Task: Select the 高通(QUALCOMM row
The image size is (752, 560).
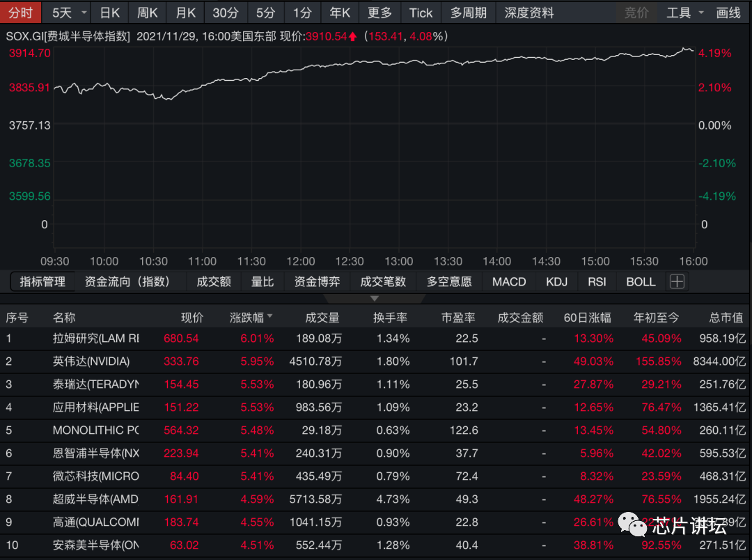Action: click(x=376, y=522)
